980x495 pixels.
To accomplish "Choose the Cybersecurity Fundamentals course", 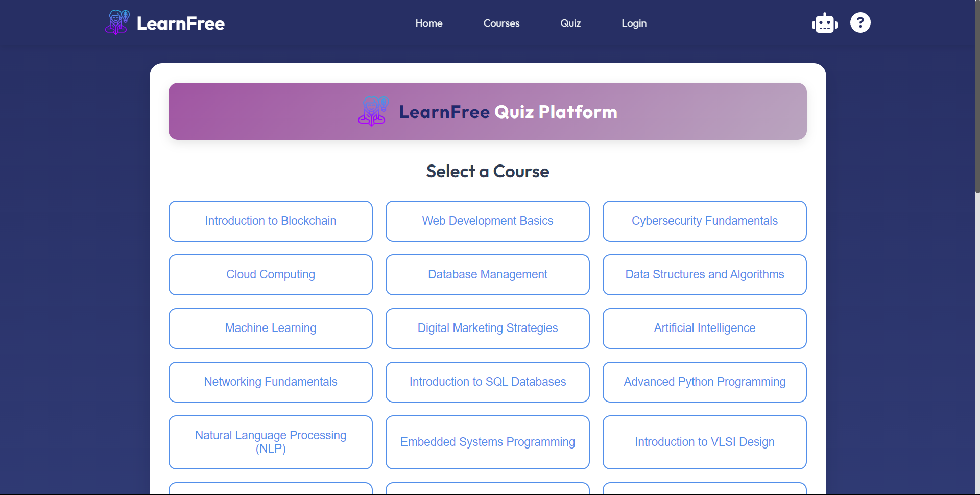I will pos(705,221).
